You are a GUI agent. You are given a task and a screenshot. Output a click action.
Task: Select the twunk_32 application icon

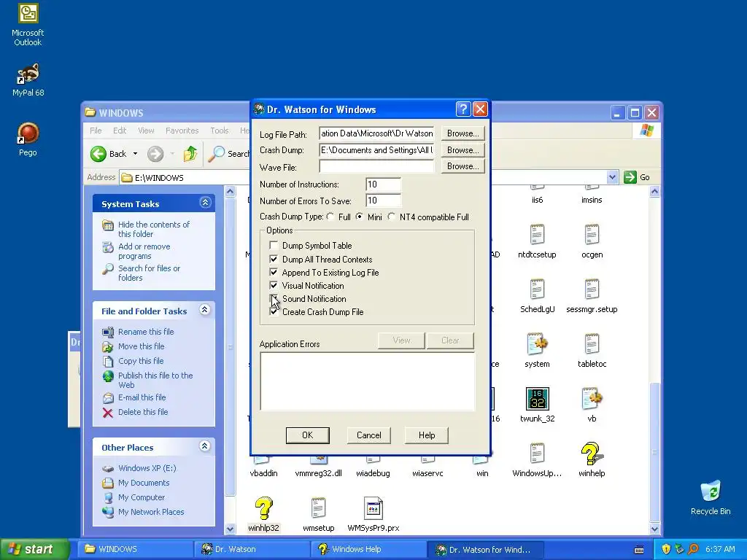pyautogui.click(x=538, y=399)
